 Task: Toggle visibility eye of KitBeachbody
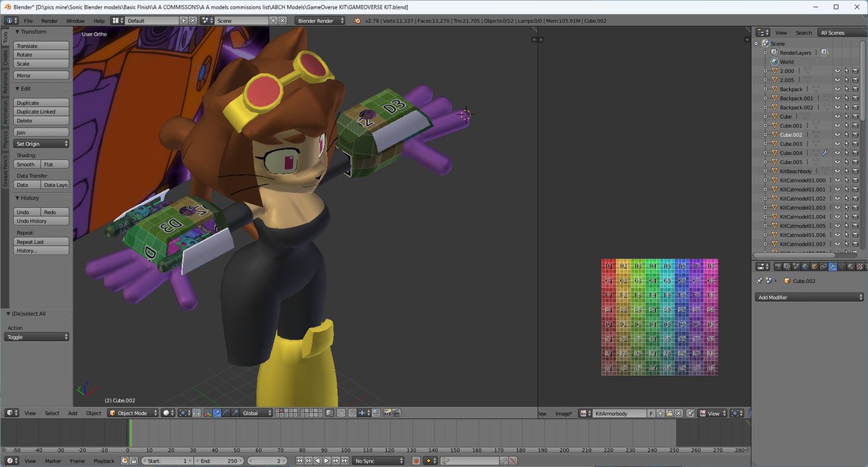point(837,171)
